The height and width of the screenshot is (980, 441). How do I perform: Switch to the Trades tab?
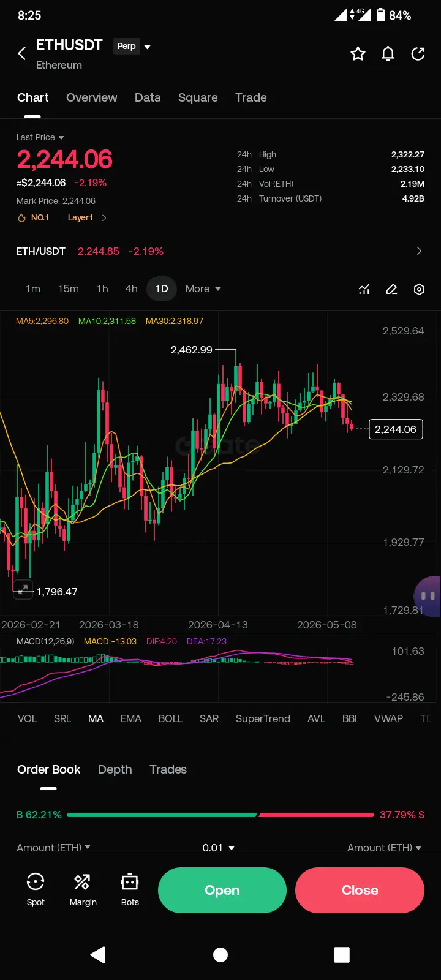[168, 769]
